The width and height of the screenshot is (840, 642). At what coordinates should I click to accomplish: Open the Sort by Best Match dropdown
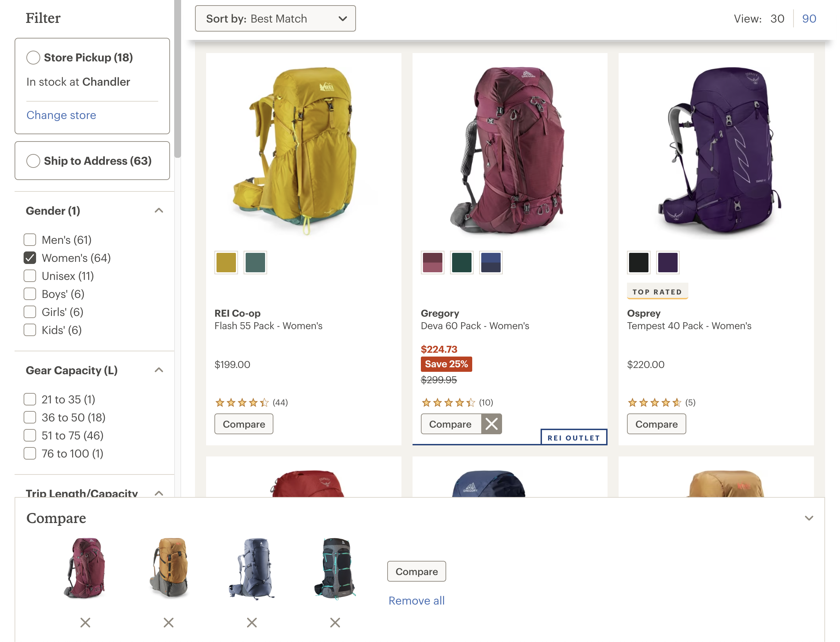[275, 18]
